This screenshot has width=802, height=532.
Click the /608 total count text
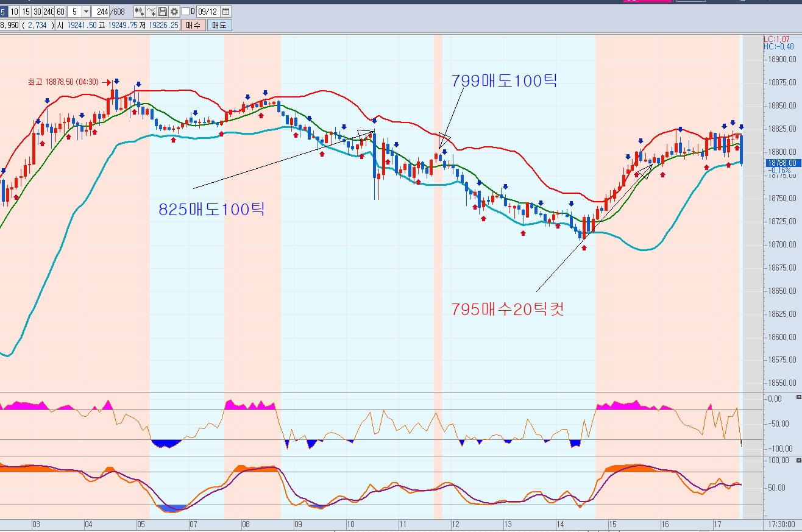(x=118, y=12)
